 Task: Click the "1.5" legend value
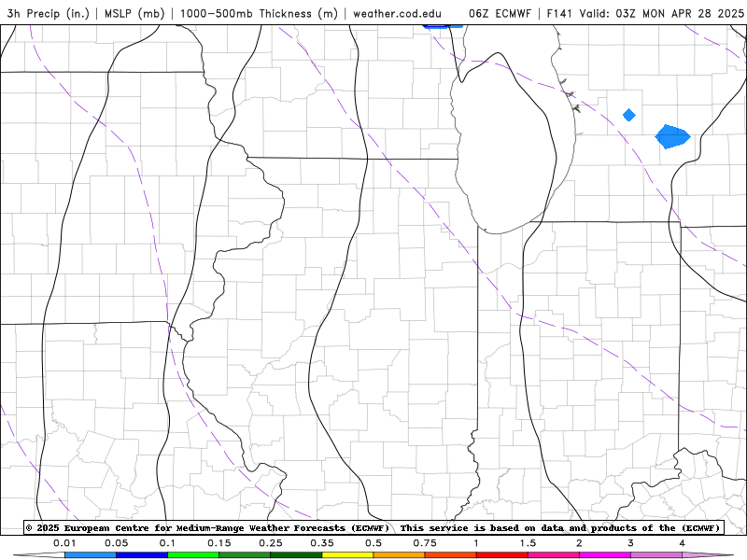click(528, 543)
